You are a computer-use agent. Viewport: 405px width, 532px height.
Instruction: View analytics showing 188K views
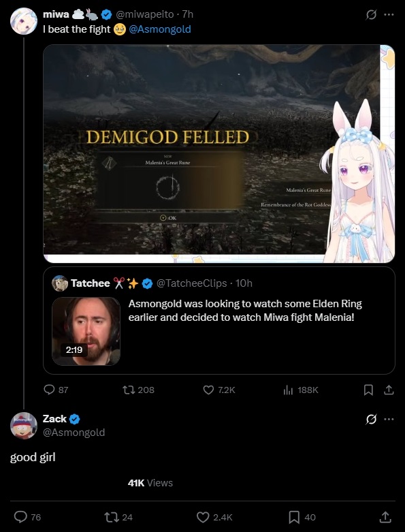click(301, 390)
